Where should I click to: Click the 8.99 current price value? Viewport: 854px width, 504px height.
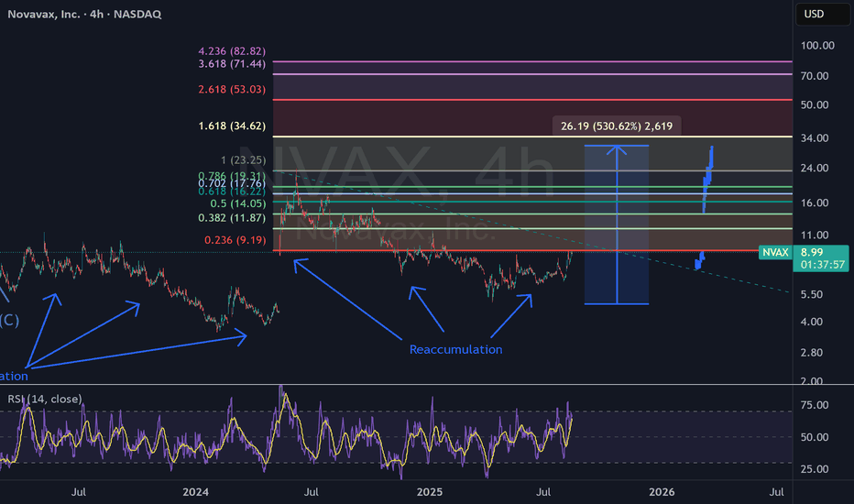pos(812,252)
